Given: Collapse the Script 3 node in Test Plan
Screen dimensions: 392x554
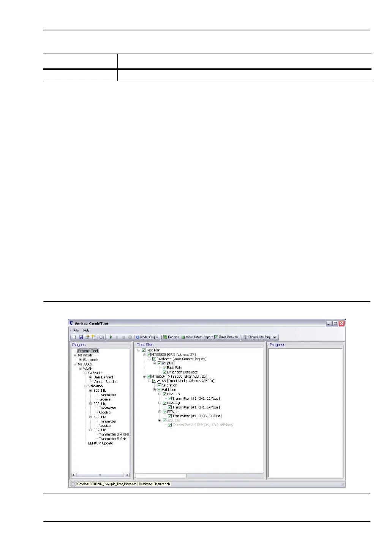Looking at the screenshot, I should 155,363.
